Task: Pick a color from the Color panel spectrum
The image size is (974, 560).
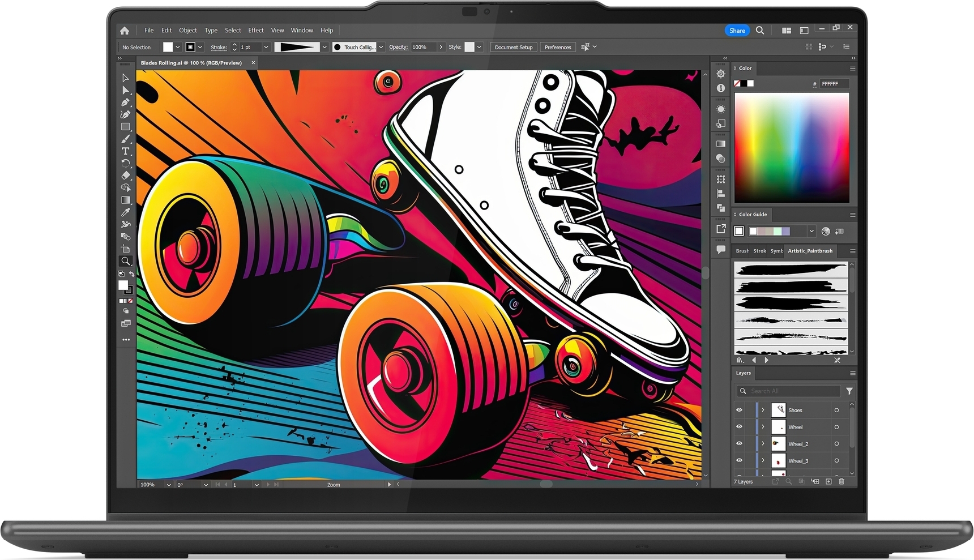Action: click(x=792, y=147)
